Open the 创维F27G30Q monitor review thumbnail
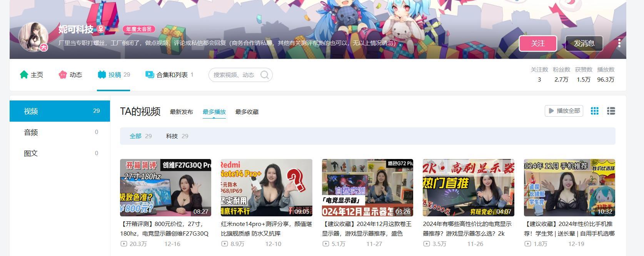 click(165, 187)
